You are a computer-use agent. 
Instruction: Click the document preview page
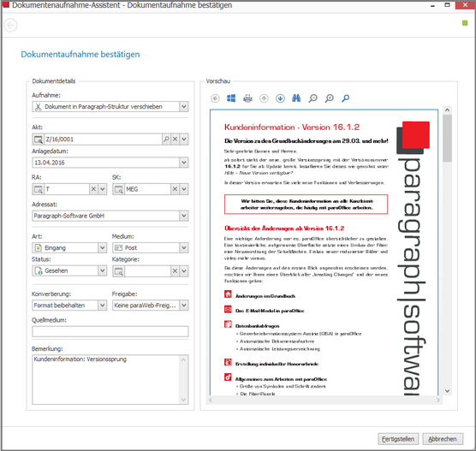pos(324,252)
